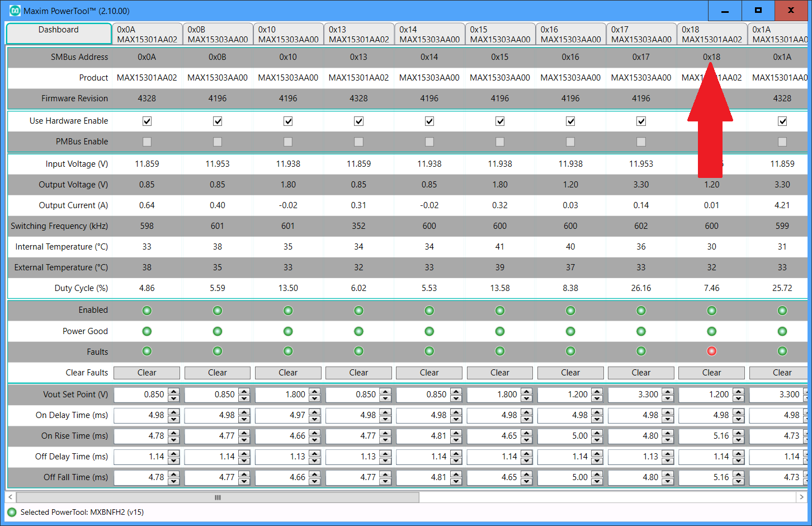
Task: Increase Off Delay Time for 0x14
Action: point(456,453)
